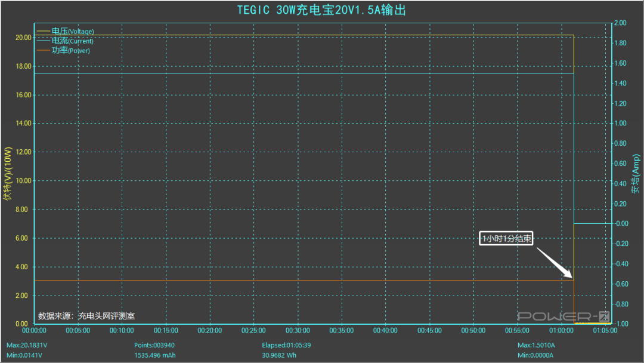Viewport: 644px width, 363px height.
Task: Click the orange power legend line swatch
Action: click(x=43, y=51)
